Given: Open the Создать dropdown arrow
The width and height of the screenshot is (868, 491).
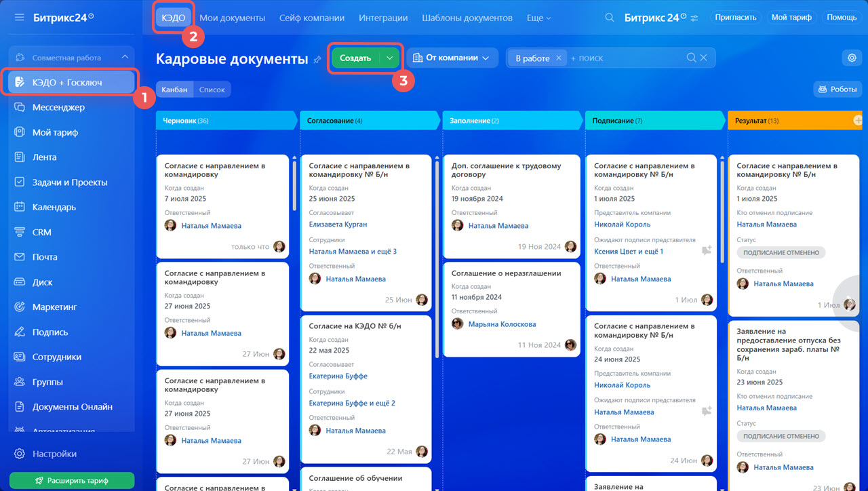Looking at the screenshot, I should (x=390, y=58).
